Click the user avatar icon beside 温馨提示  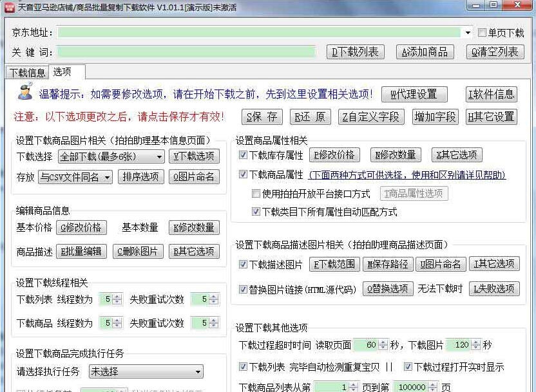25,92
